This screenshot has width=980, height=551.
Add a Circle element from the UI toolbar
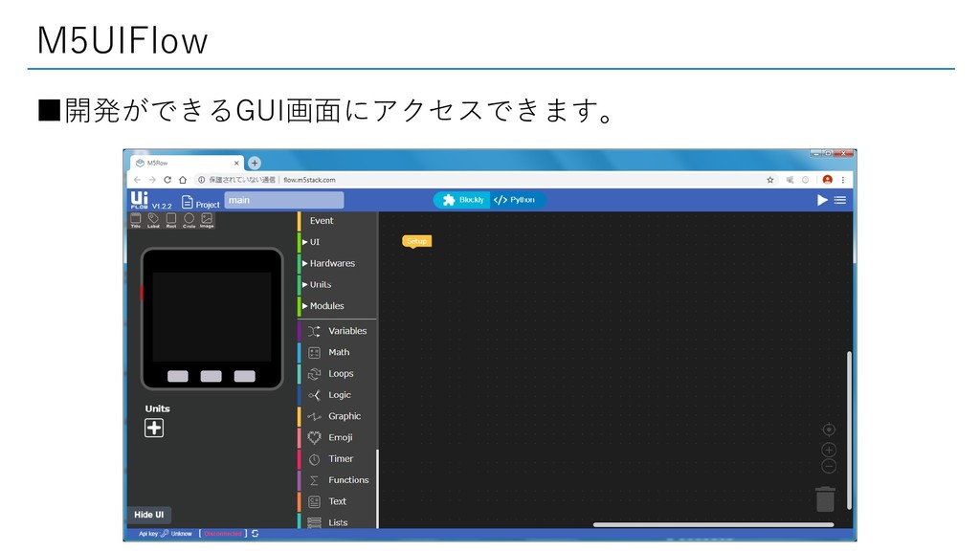pyautogui.click(x=189, y=220)
